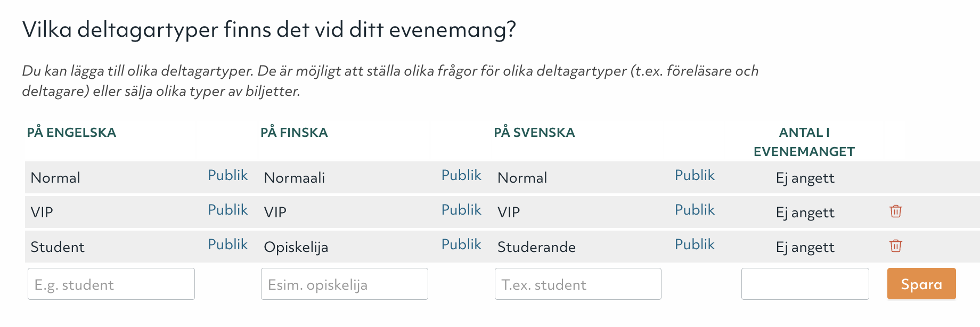Toggle Publik for Finnish VIP type
This screenshot has width=980, height=327.
[x=461, y=210]
